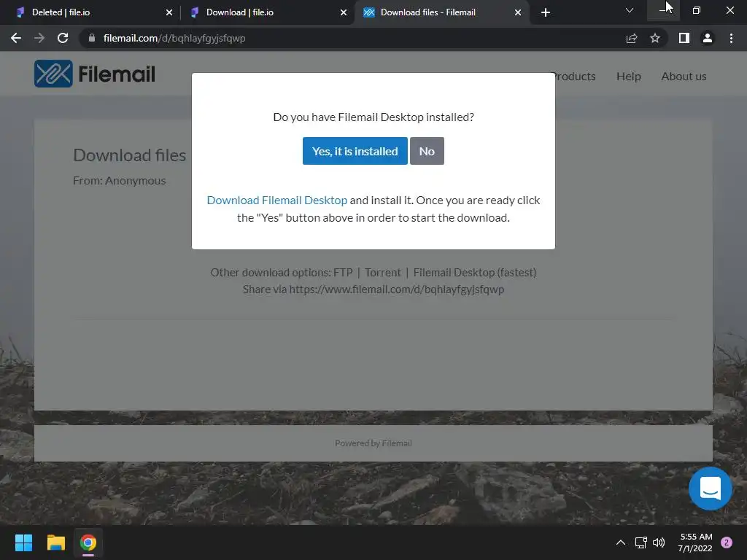This screenshot has height=560, width=747.
Task: Open network status tray icon
Action: pyautogui.click(x=640, y=542)
